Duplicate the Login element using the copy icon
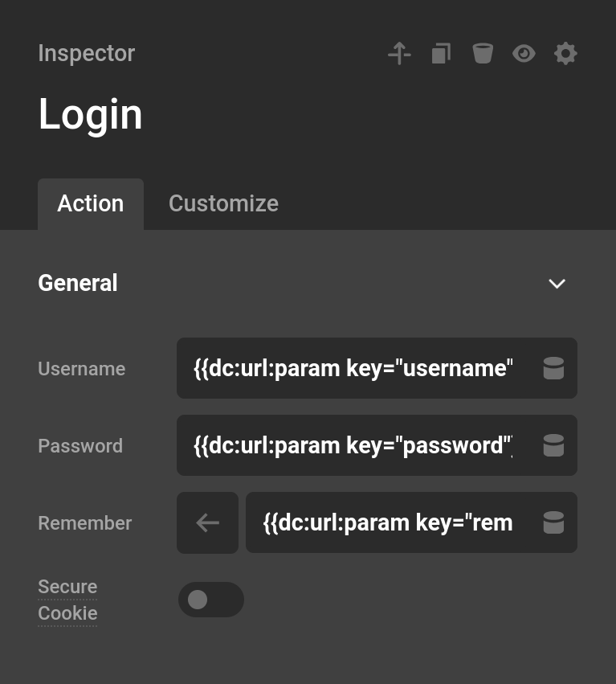Screen dimensions: 616x684 [x=441, y=53]
